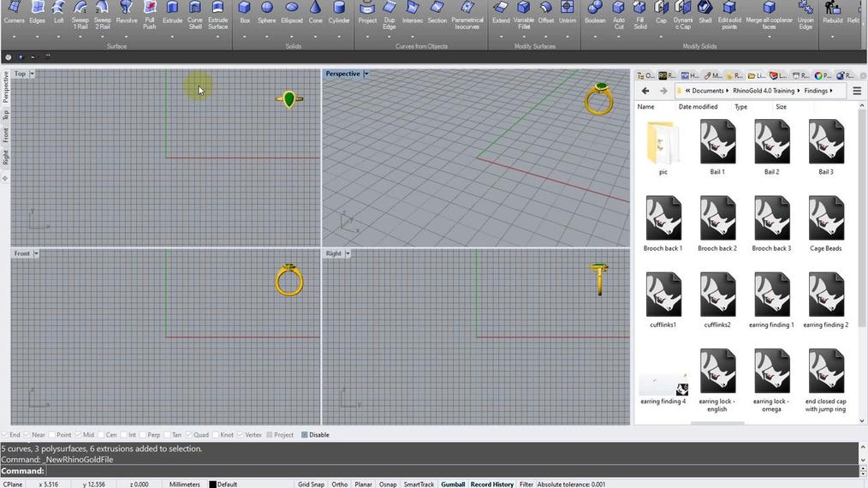The width and height of the screenshot is (868, 488).
Task: Open the Default layer dropdown in status bar
Action: point(227,484)
